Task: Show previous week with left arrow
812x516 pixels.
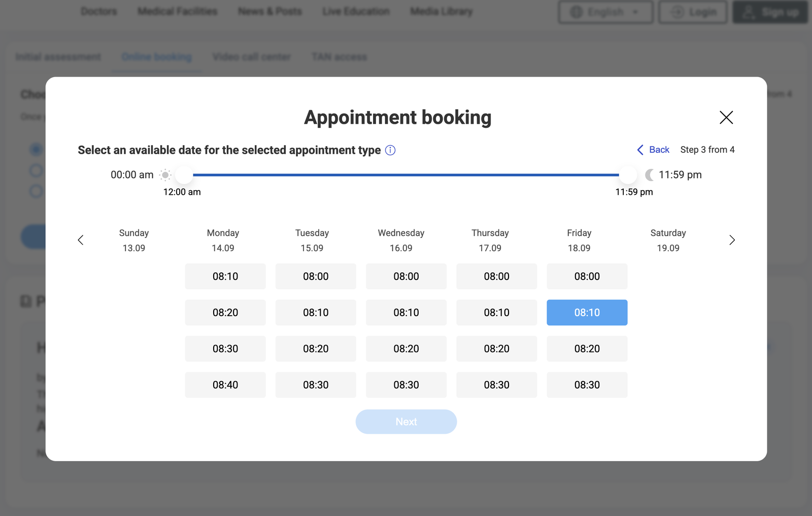Action: (81, 240)
